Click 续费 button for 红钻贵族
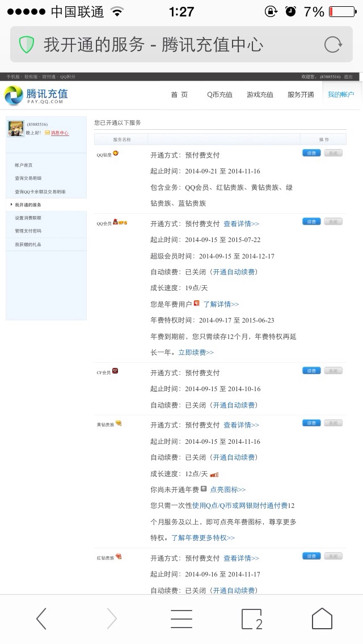The height and width of the screenshot is (644, 363). tap(311, 556)
